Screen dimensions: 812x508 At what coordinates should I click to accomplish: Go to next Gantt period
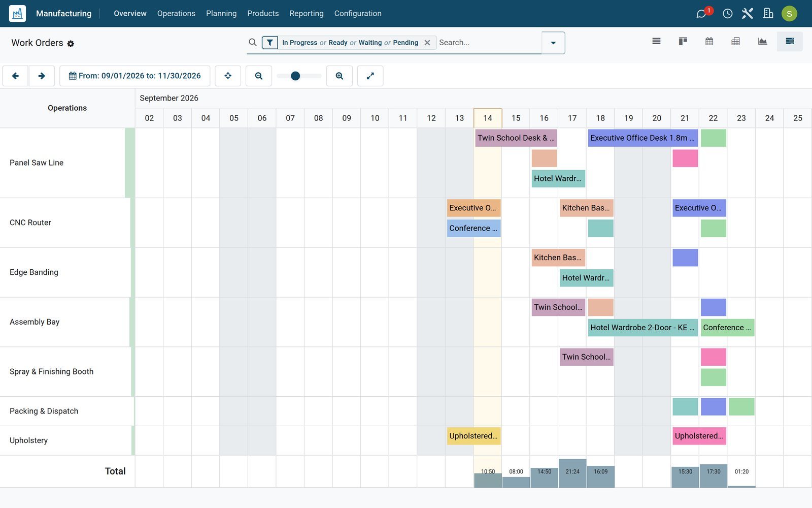[42, 76]
